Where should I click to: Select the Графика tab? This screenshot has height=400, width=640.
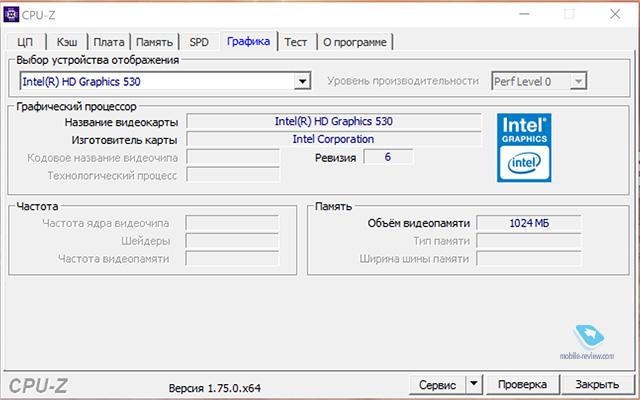pyautogui.click(x=249, y=41)
